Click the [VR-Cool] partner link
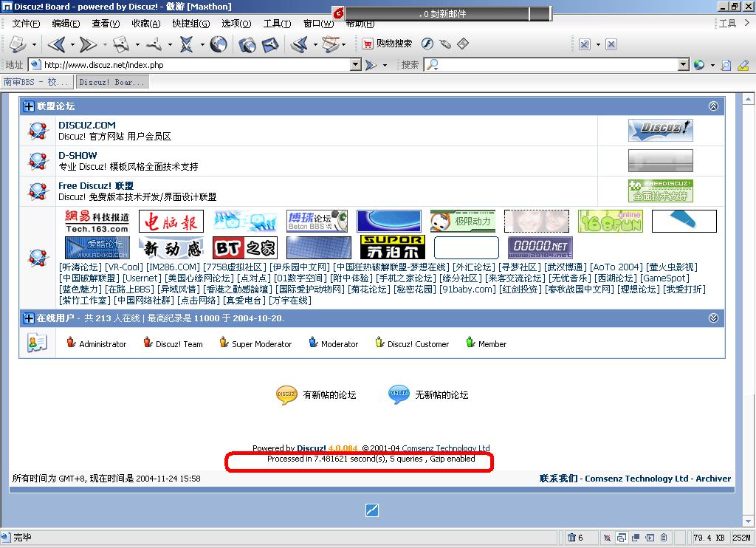The width and height of the screenshot is (756, 548). pos(124,267)
